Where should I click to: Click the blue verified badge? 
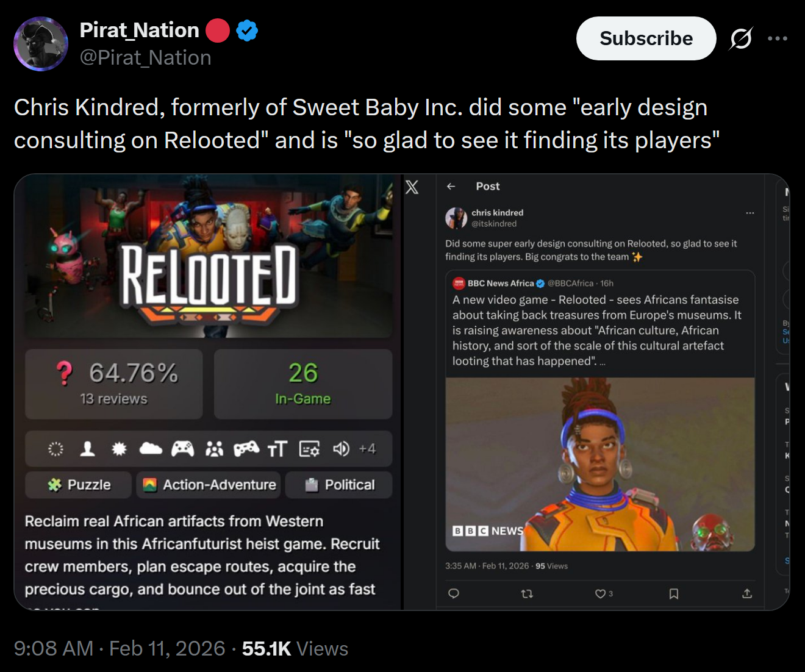click(x=247, y=30)
